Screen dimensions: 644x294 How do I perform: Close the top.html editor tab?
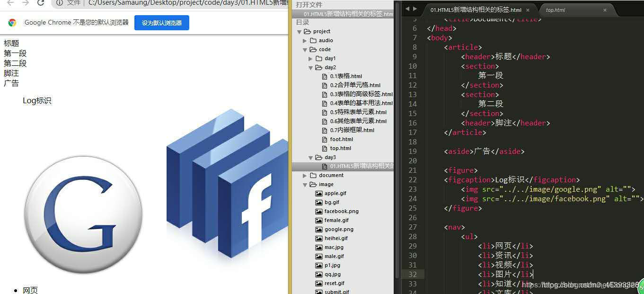pyautogui.click(x=605, y=10)
